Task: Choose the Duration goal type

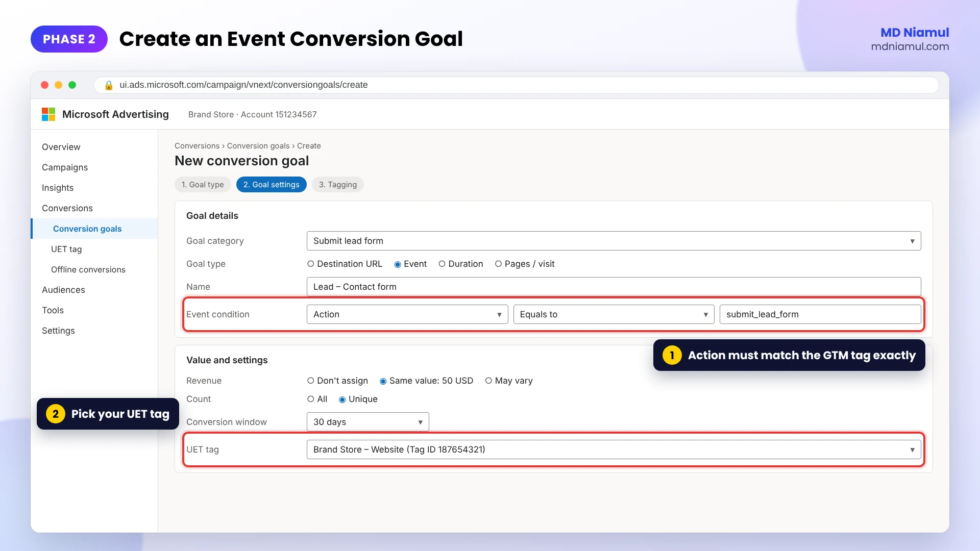Action: click(461, 264)
